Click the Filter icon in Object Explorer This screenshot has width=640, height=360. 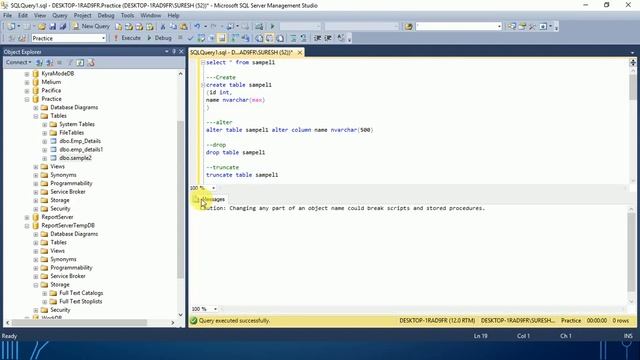70,62
